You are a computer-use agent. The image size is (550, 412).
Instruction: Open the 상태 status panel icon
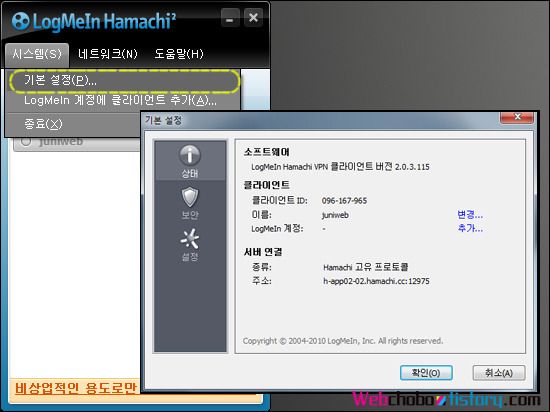[x=190, y=161]
